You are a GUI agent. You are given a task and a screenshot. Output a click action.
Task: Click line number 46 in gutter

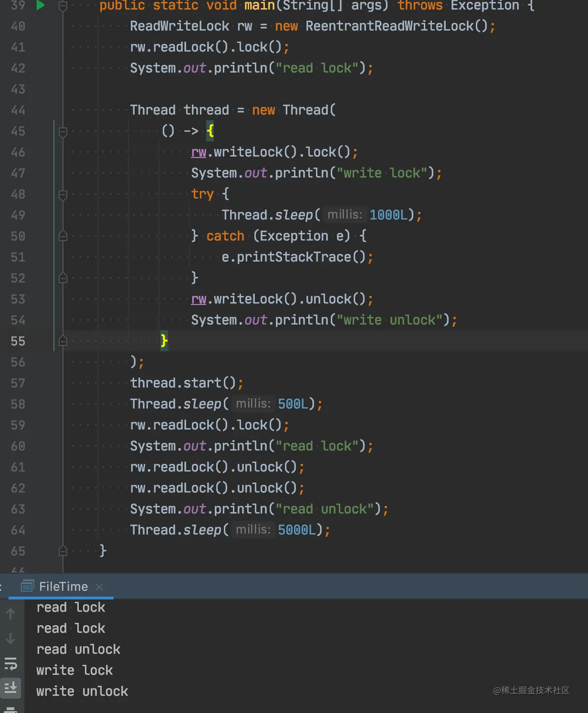tap(18, 152)
